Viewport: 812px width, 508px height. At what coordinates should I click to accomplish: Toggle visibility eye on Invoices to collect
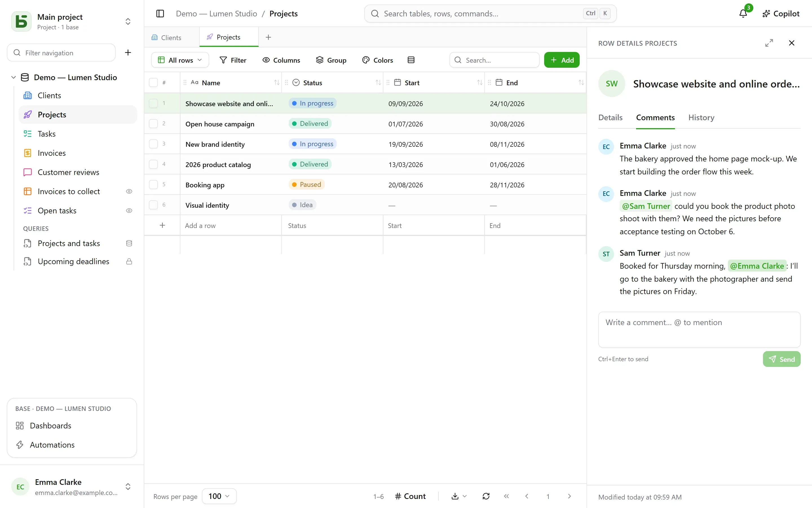[x=129, y=192]
